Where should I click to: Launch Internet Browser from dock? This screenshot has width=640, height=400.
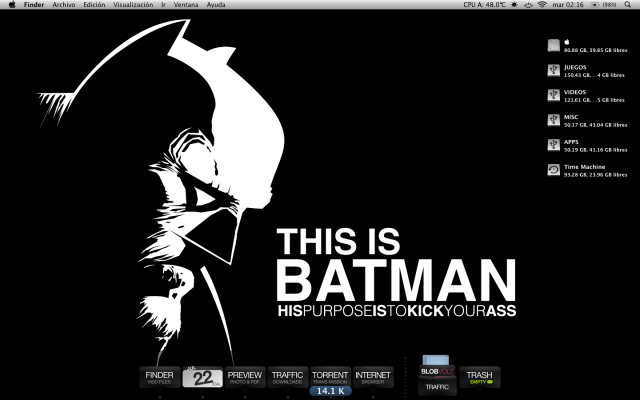(x=373, y=377)
